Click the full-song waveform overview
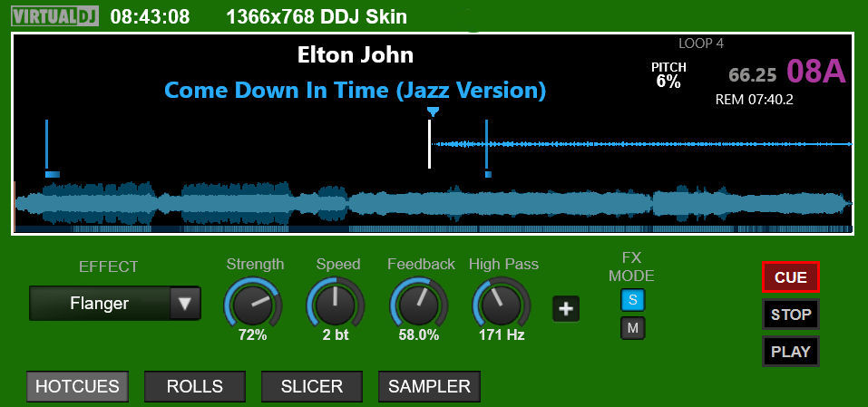This screenshot has width=868, height=407. point(433,203)
